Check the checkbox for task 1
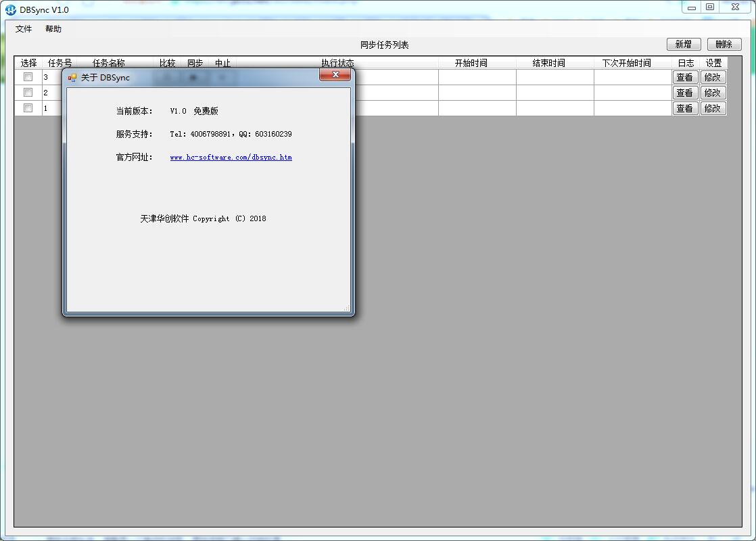 point(27,108)
